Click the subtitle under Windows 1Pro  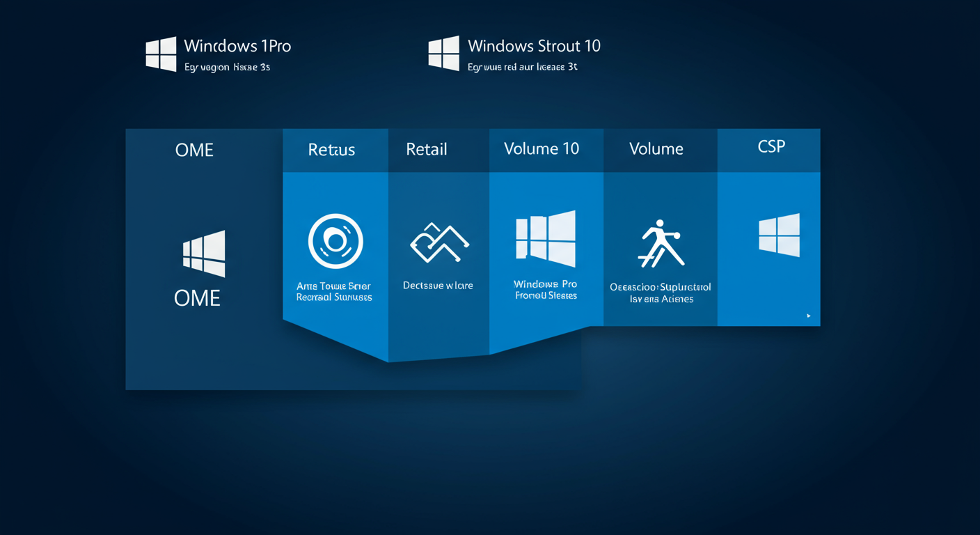coord(227,68)
